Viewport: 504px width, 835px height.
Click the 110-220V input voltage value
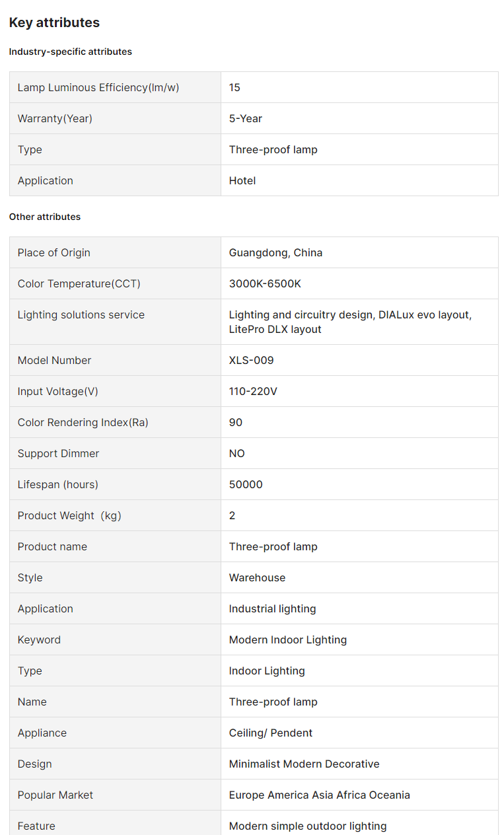pos(253,391)
